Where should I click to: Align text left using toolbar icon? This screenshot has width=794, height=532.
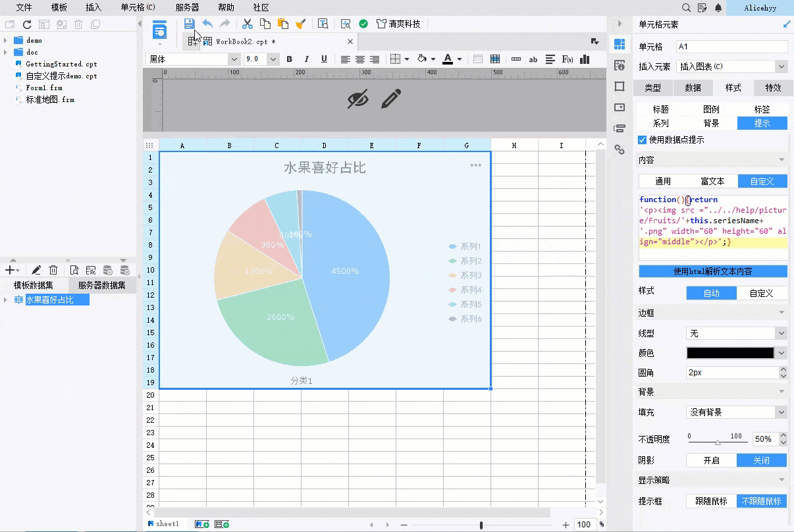point(346,59)
